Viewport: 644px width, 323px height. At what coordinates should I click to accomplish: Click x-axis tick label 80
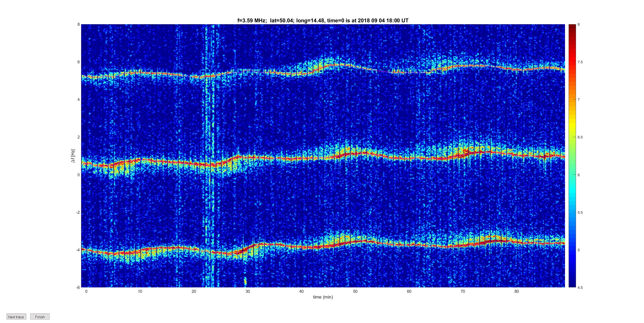[x=516, y=291]
